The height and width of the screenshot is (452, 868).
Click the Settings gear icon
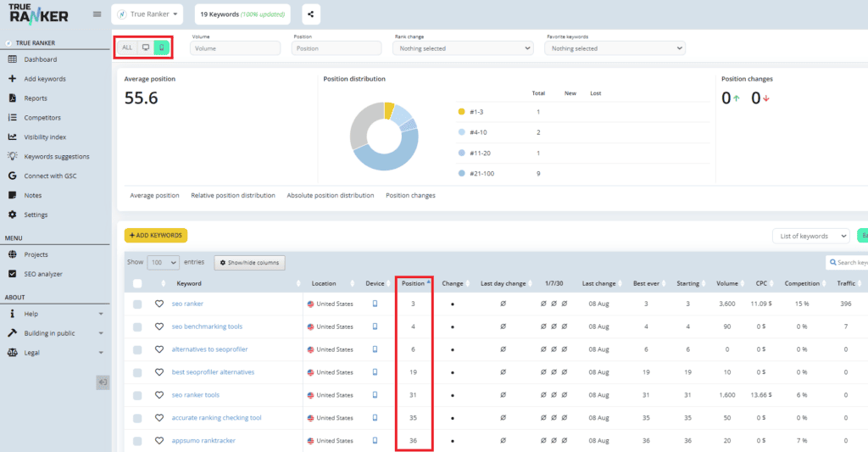pyautogui.click(x=12, y=215)
